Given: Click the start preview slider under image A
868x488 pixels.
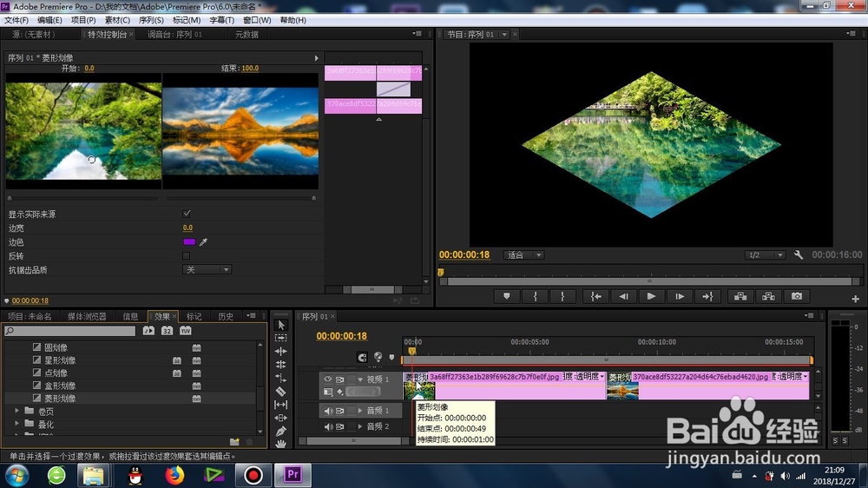Looking at the screenshot, I should click(x=83, y=198).
